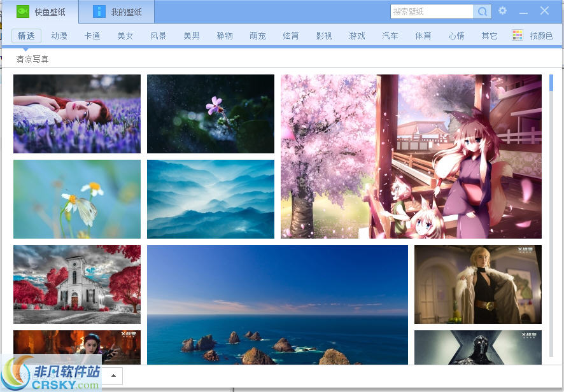Open the 心情 category

click(456, 36)
